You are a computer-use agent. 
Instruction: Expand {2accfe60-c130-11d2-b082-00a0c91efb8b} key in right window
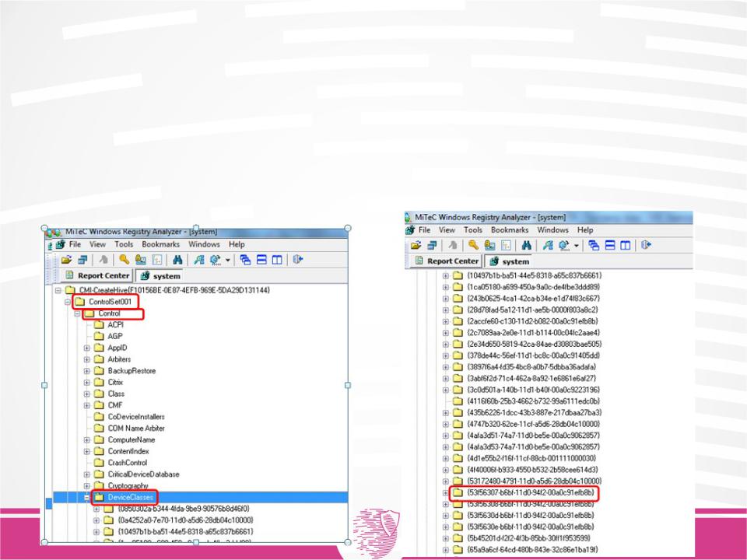[x=445, y=321]
